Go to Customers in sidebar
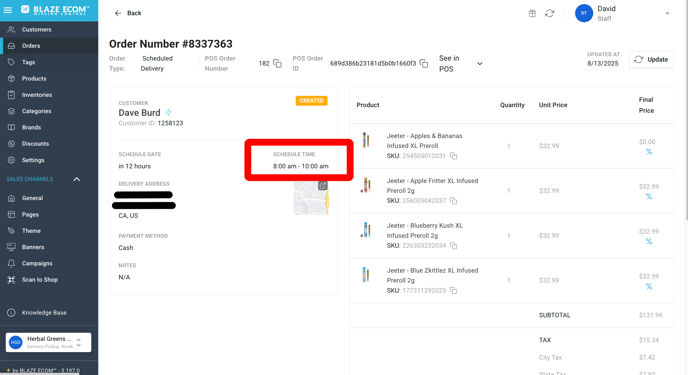 (36, 29)
